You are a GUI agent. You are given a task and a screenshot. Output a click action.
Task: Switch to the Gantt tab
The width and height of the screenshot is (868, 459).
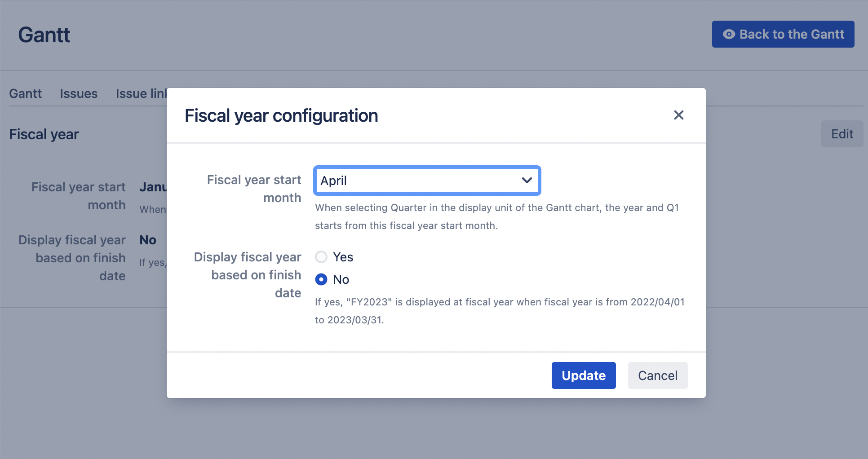25,93
